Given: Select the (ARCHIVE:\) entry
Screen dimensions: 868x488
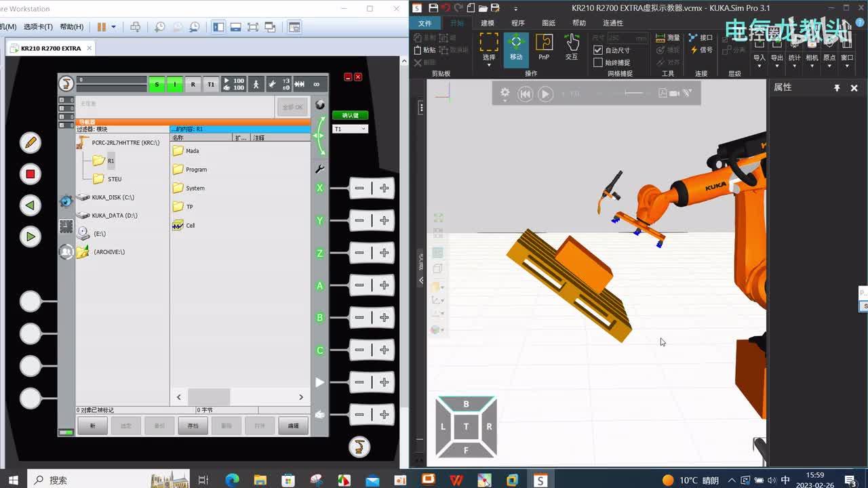Looking at the screenshot, I should pyautogui.click(x=101, y=251).
